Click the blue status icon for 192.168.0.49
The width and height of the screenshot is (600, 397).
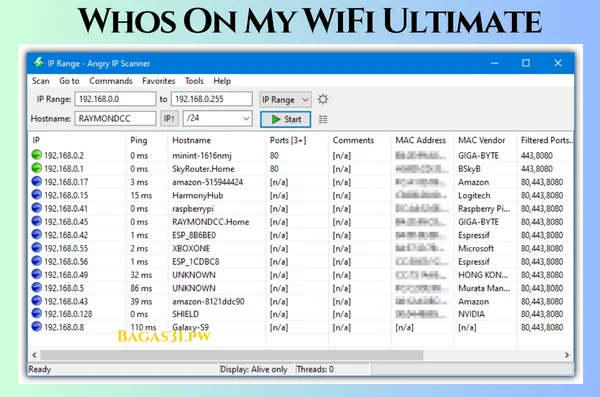36,274
